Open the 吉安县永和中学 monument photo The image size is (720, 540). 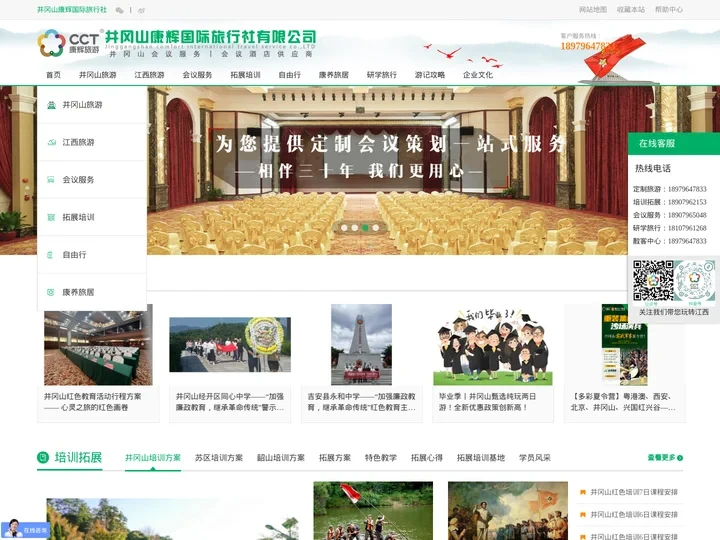pos(361,344)
